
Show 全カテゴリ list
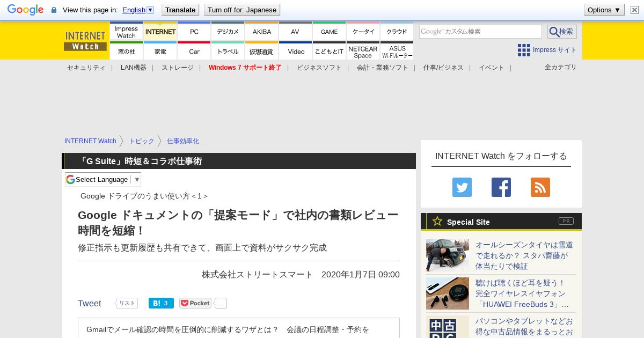pos(561,67)
